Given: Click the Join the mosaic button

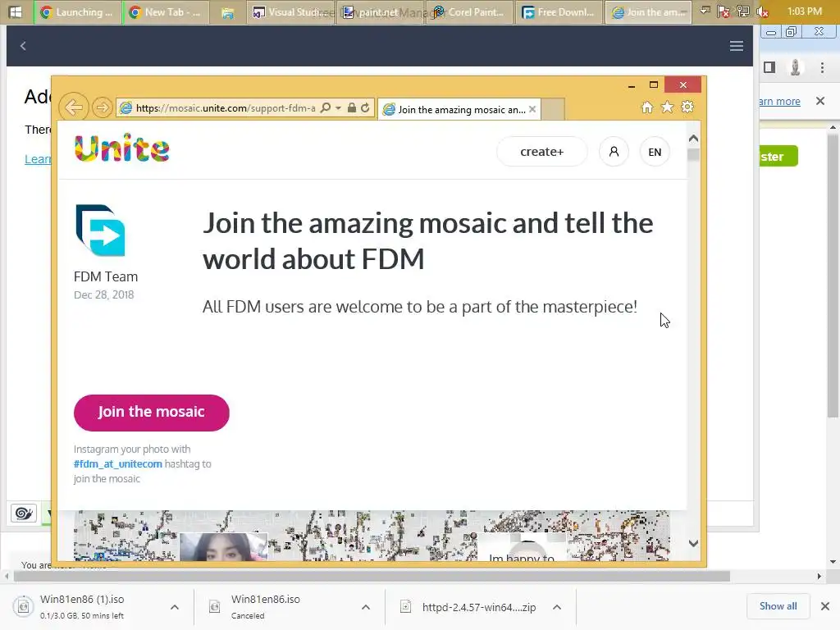Looking at the screenshot, I should pyautogui.click(x=152, y=413).
